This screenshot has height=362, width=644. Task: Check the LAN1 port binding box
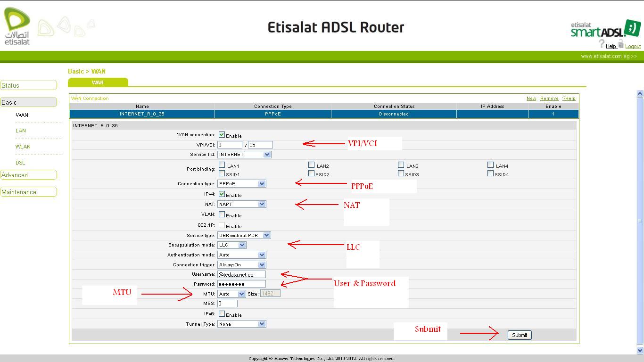(x=222, y=165)
